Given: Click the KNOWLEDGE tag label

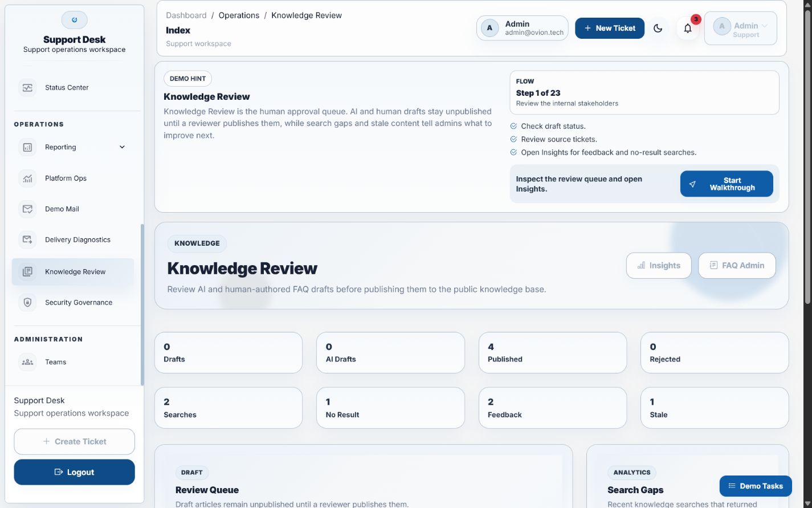Looking at the screenshot, I should pos(197,243).
